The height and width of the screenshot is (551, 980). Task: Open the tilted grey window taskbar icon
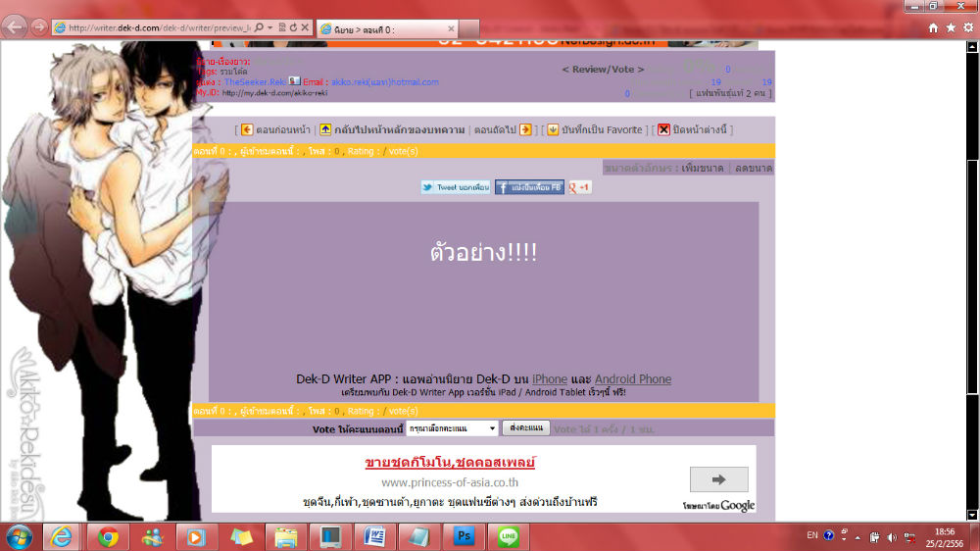(418, 537)
